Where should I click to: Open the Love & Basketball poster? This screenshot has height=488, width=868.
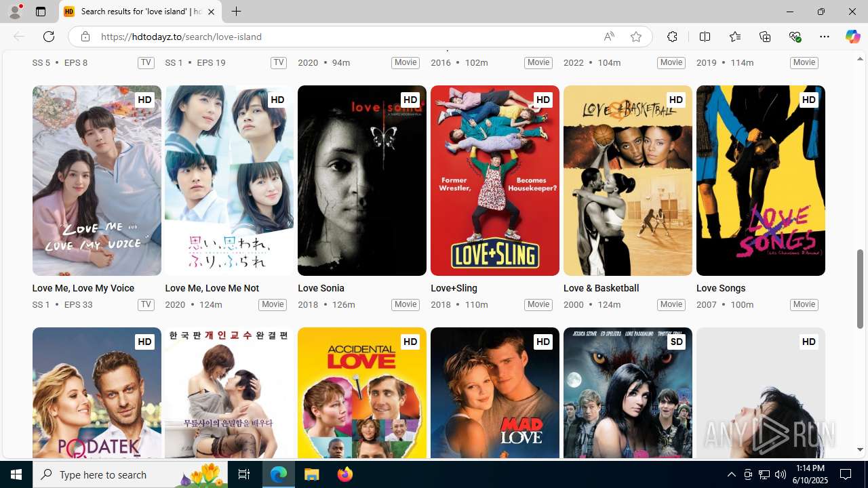628,180
